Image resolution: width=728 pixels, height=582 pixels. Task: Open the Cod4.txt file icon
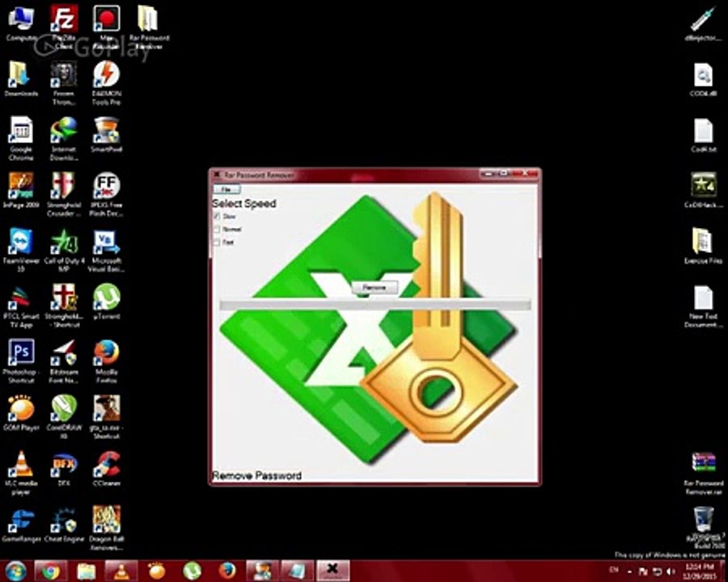(703, 135)
